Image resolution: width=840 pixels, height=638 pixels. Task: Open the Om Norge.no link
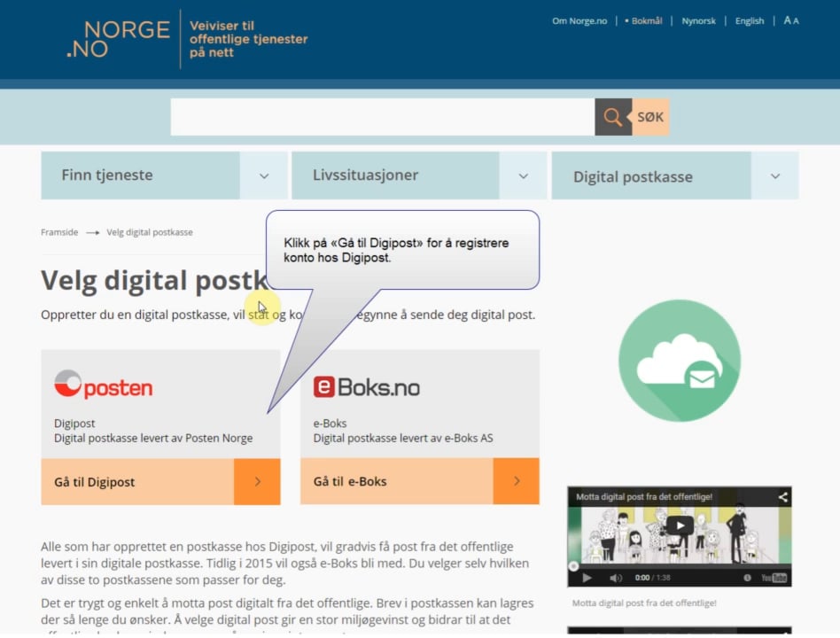(x=579, y=21)
